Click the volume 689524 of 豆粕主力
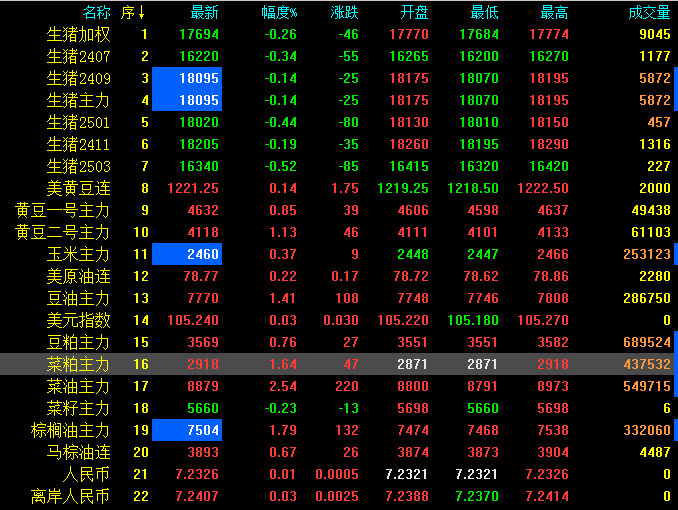678x510 pixels. tap(647, 343)
